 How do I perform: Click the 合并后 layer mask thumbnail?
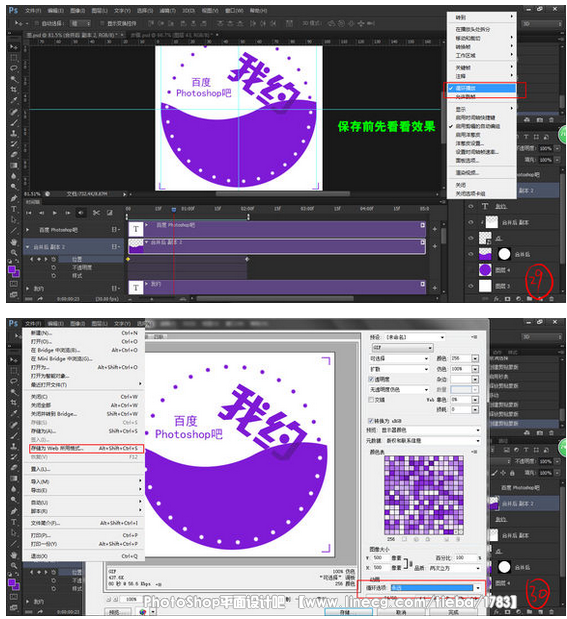(x=504, y=254)
